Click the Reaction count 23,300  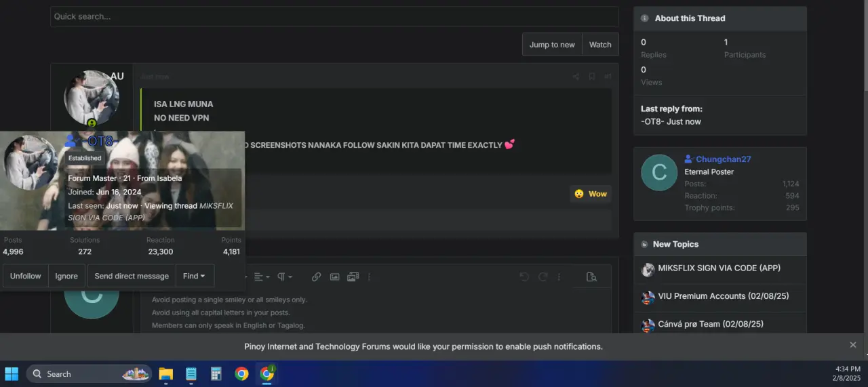tap(160, 251)
